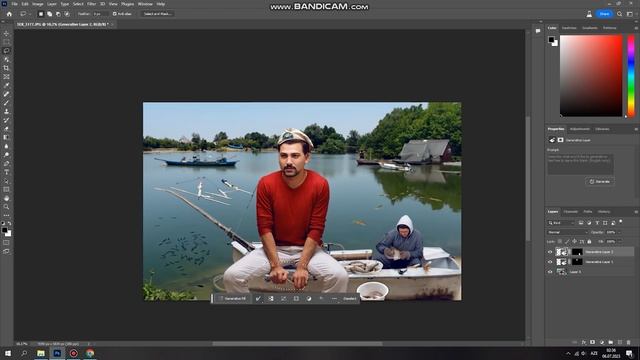Image resolution: width=640 pixels, height=360 pixels.
Task: Toggle lock transparent pixels
Action: tap(560, 242)
